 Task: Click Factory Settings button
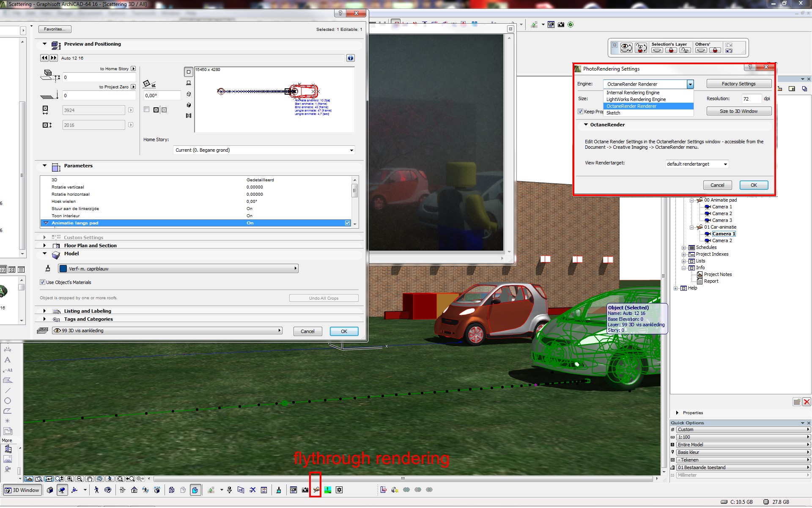tap(738, 84)
